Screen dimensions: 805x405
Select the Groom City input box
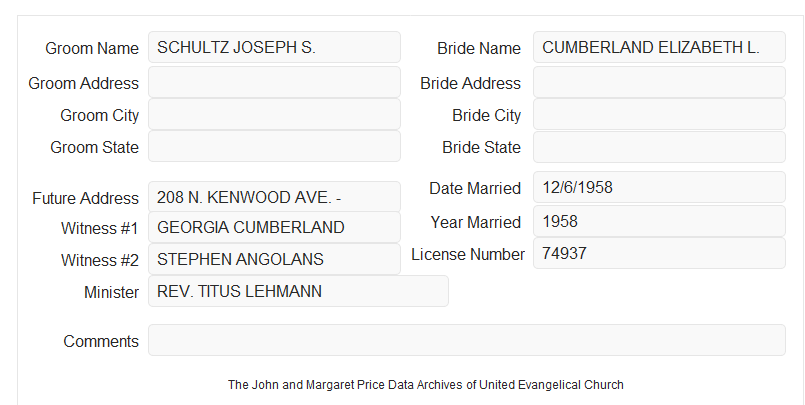coord(274,114)
